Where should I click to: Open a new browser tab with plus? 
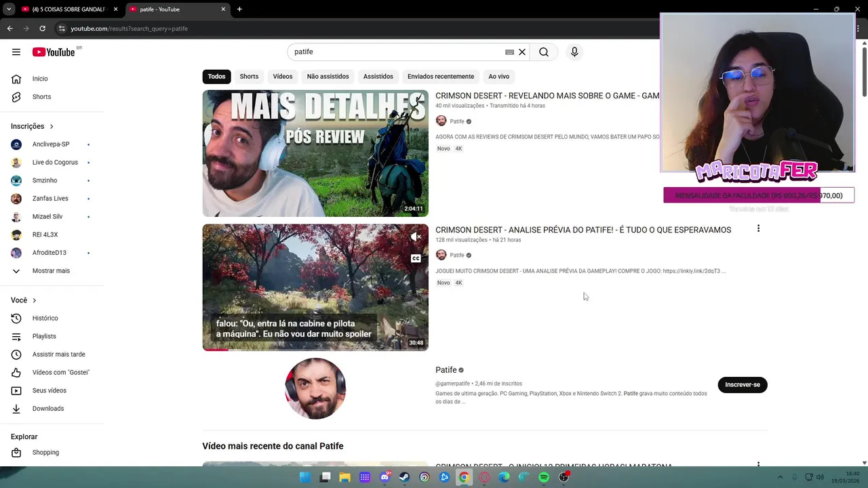coord(239,9)
